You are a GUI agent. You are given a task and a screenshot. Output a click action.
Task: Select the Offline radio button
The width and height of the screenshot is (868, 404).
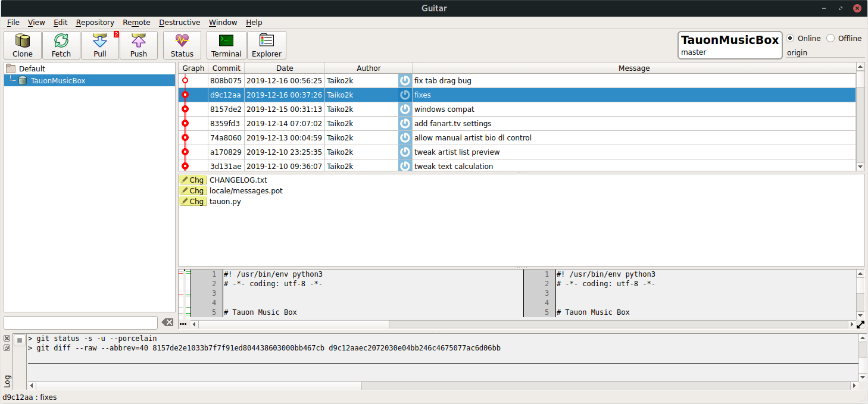[830, 38]
